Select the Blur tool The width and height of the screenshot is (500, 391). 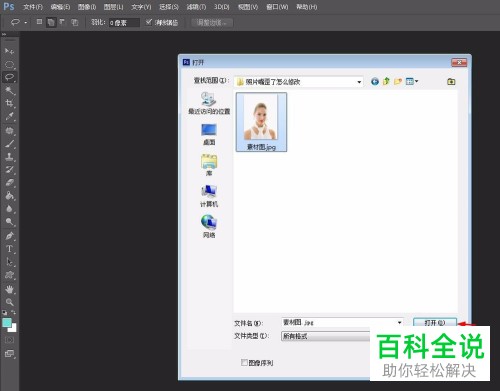click(9, 209)
